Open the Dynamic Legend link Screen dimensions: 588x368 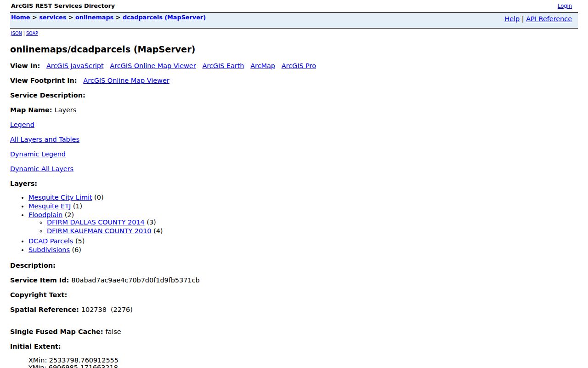pyautogui.click(x=38, y=154)
